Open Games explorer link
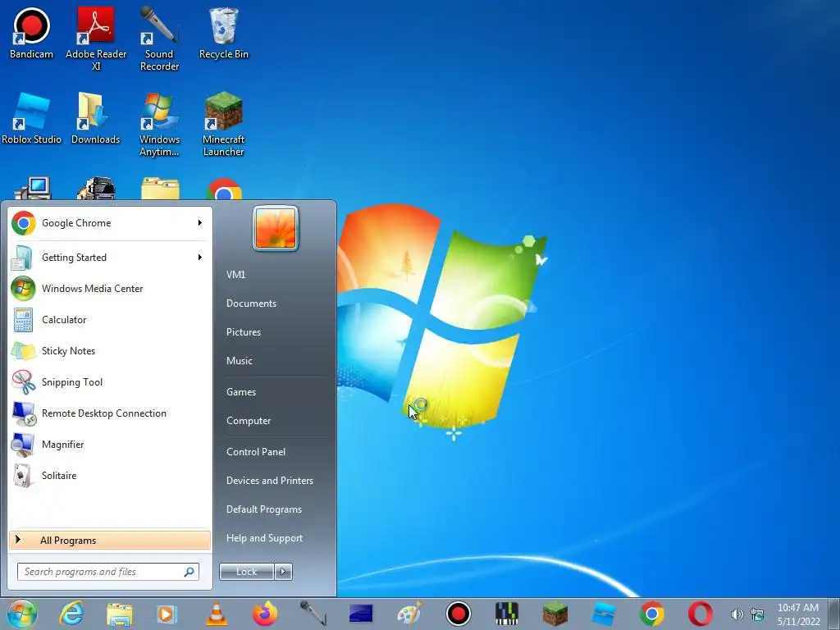The height and width of the screenshot is (630, 840). click(241, 392)
